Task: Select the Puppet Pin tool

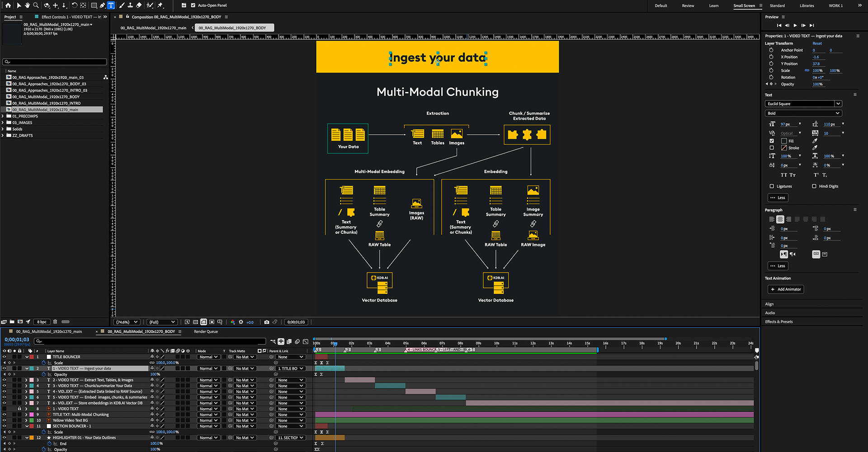Action: click(x=160, y=5)
